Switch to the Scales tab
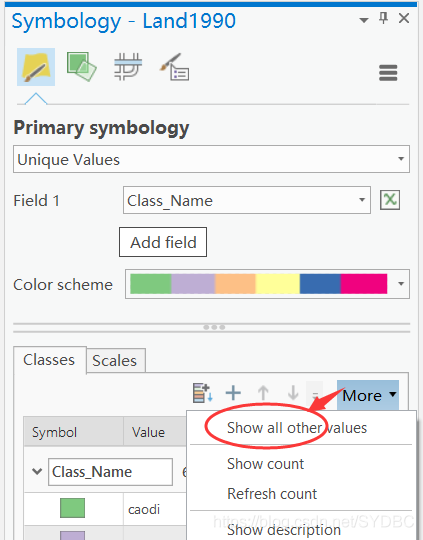This screenshot has width=423, height=540. pos(115,361)
